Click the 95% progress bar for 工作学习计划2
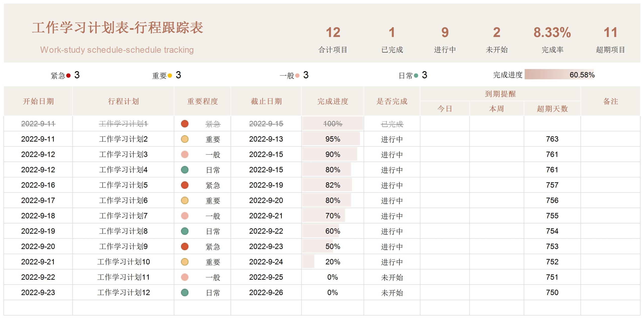Image resolution: width=644 pixels, height=319 pixels. (x=331, y=139)
